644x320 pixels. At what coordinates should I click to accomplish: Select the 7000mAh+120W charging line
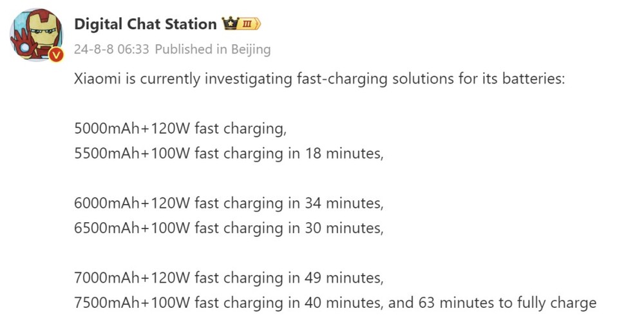tap(229, 278)
